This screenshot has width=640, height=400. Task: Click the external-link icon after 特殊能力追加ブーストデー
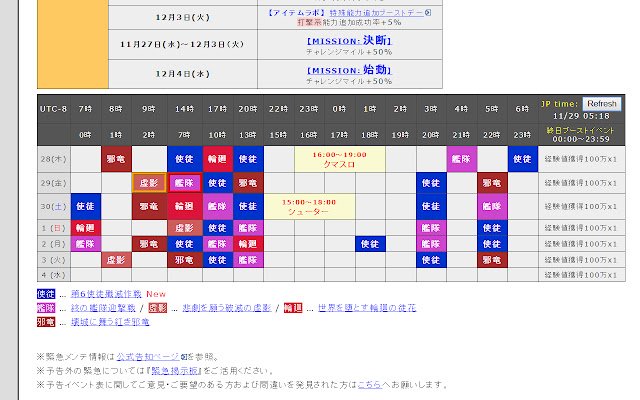[428, 13]
